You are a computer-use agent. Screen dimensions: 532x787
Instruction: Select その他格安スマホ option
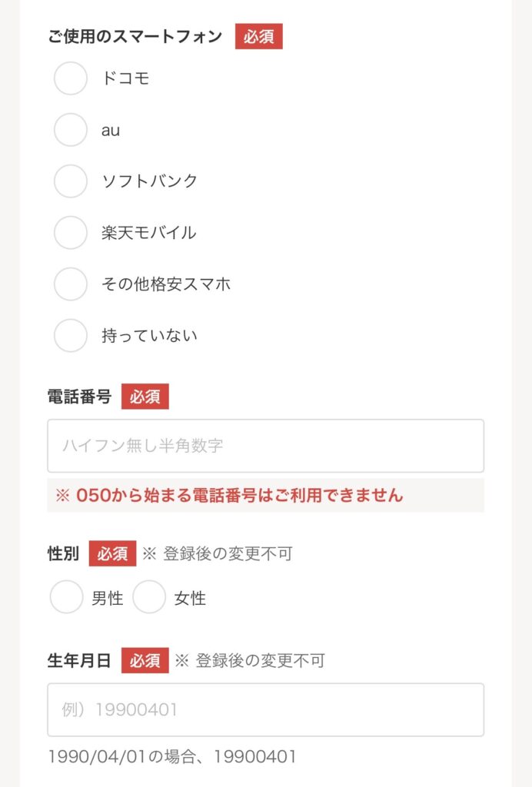(70, 284)
